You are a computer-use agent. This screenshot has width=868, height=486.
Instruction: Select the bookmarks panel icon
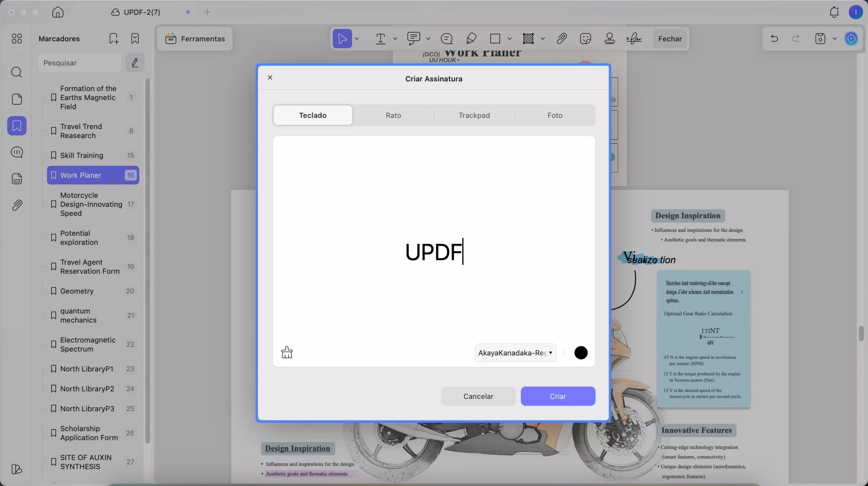pos(17,126)
